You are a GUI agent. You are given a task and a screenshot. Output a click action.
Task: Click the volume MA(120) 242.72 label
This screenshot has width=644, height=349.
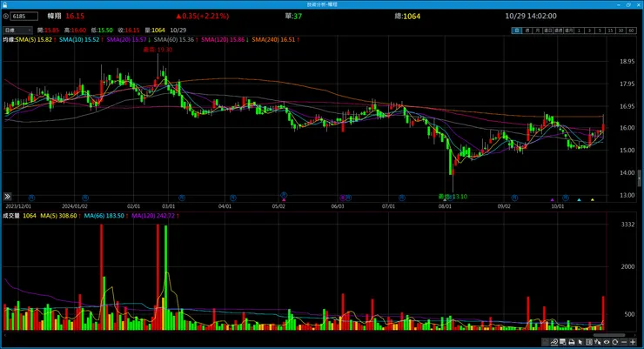[153, 216]
